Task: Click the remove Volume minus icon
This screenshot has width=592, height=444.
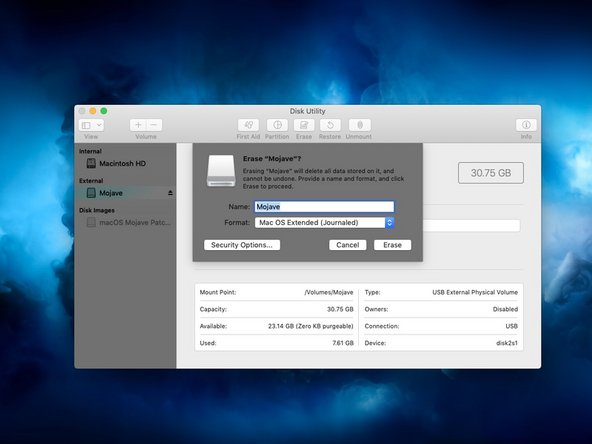Action: click(154, 125)
